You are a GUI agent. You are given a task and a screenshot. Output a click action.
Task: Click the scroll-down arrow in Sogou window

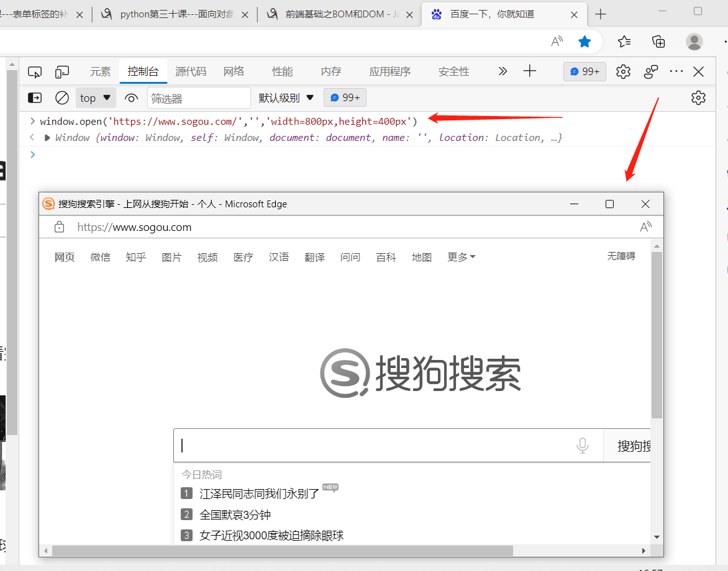click(657, 537)
